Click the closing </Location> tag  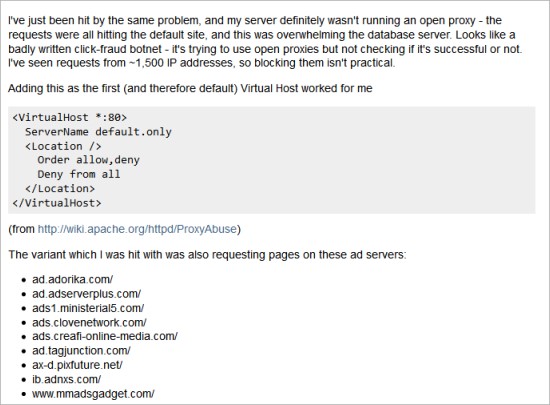point(60,189)
